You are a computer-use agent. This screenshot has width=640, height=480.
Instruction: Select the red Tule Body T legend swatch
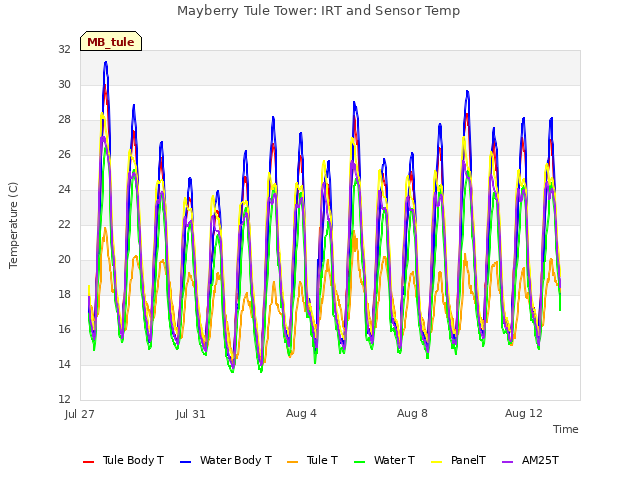pyautogui.click(x=88, y=462)
